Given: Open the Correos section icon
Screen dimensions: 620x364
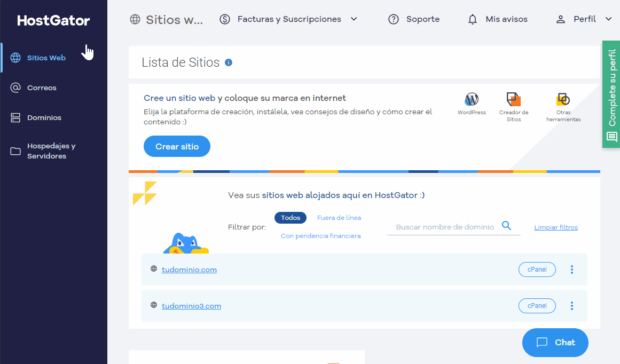Looking at the screenshot, I should pyautogui.click(x=15, y=87).
